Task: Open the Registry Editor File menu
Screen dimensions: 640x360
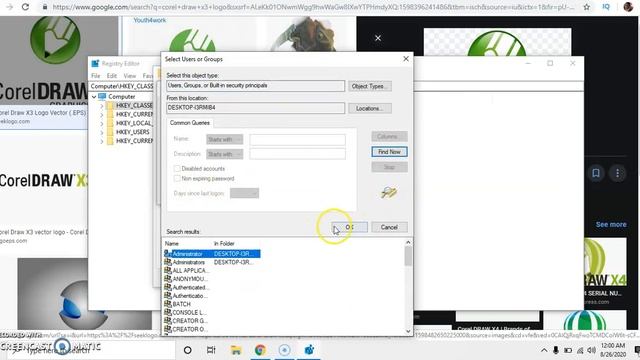Action: [x=96, y=76]
